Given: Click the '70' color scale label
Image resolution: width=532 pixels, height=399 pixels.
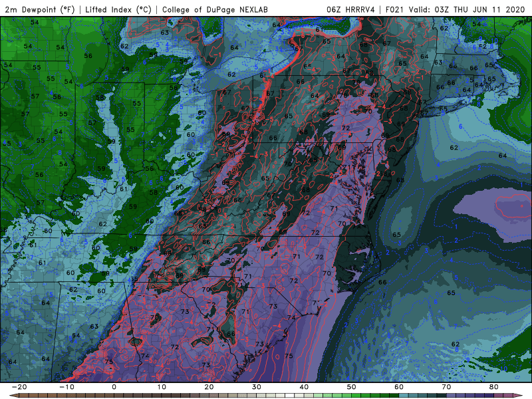Looking at the screenshot, I should tap(446, 387).
